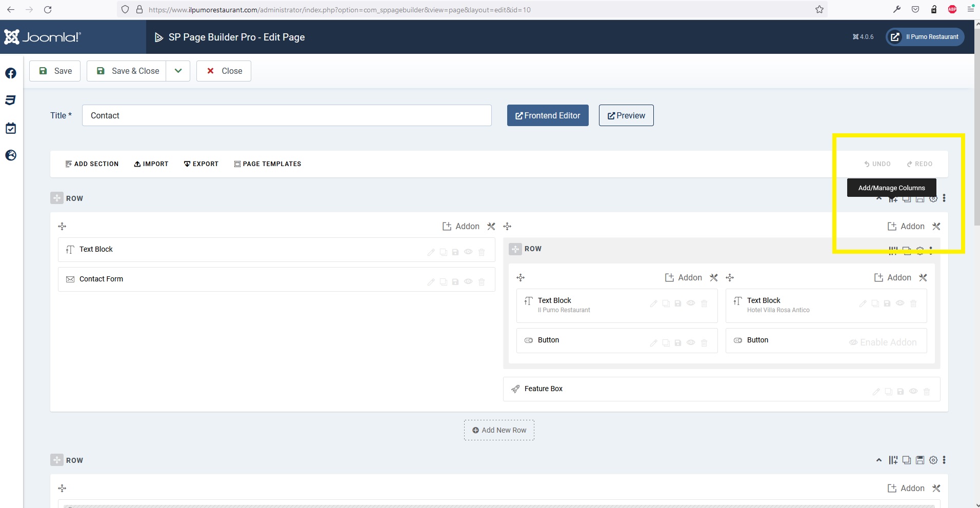Viewport: 980px width, 508px height.
Task: Delete the Contact Form addon
Action: [x=482, y=282]
